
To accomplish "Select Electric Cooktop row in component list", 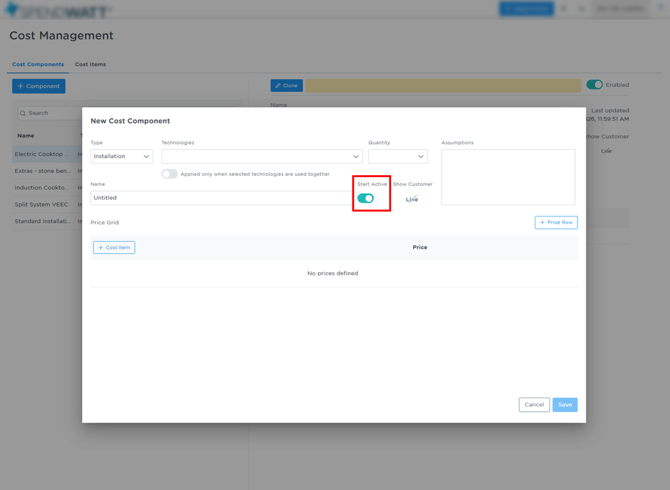I will 41,154.
